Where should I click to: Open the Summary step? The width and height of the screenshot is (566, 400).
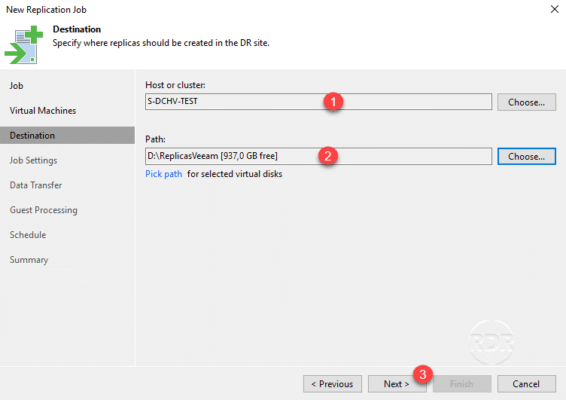pyautogui.click(x=29, y=260)
